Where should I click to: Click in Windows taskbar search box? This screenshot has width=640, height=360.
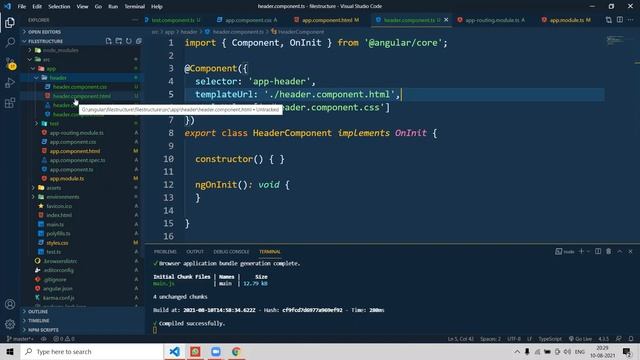pos(92,351)
